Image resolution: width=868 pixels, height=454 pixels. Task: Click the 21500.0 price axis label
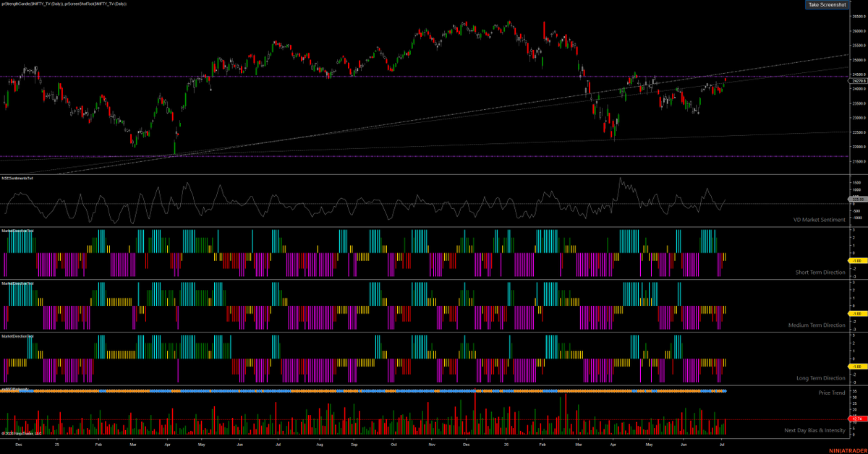pyautogui.click(x=859, y=161)
